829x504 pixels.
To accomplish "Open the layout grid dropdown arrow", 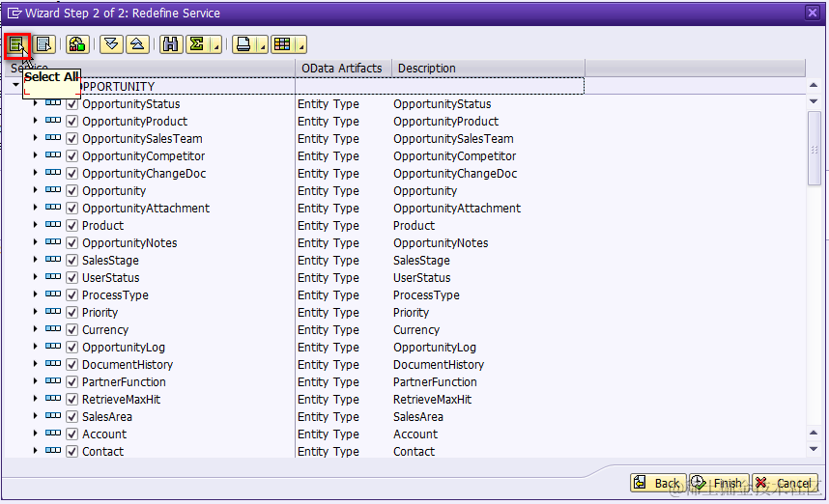I will 300,46.
